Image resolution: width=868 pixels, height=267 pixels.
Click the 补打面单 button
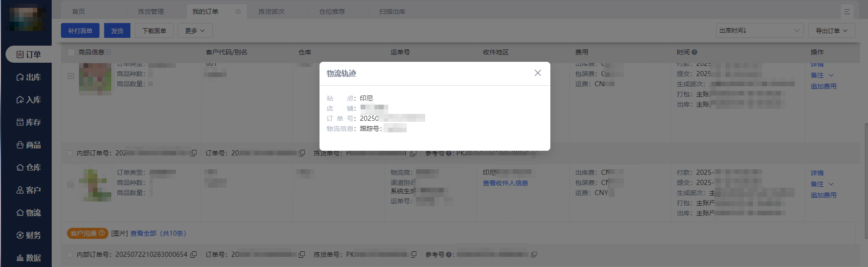(x=80, y=31)
